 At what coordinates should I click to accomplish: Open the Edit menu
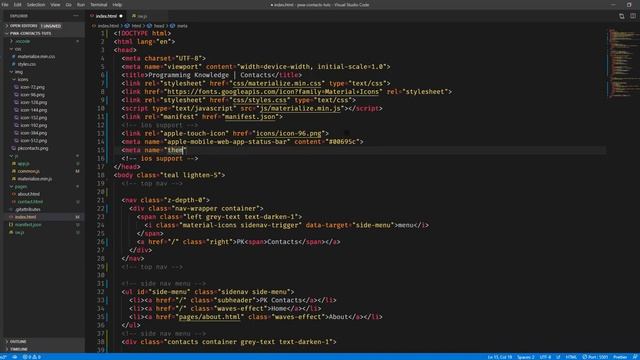18,5
